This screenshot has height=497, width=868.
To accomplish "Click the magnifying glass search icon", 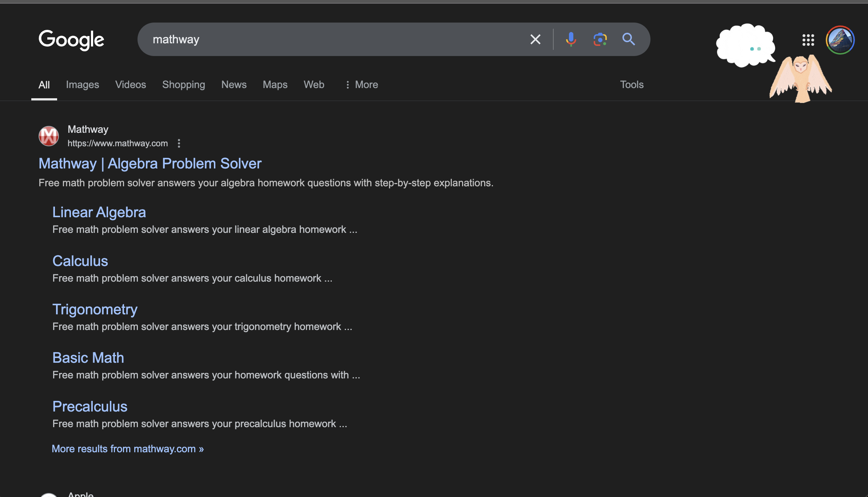I will [628, 39].
